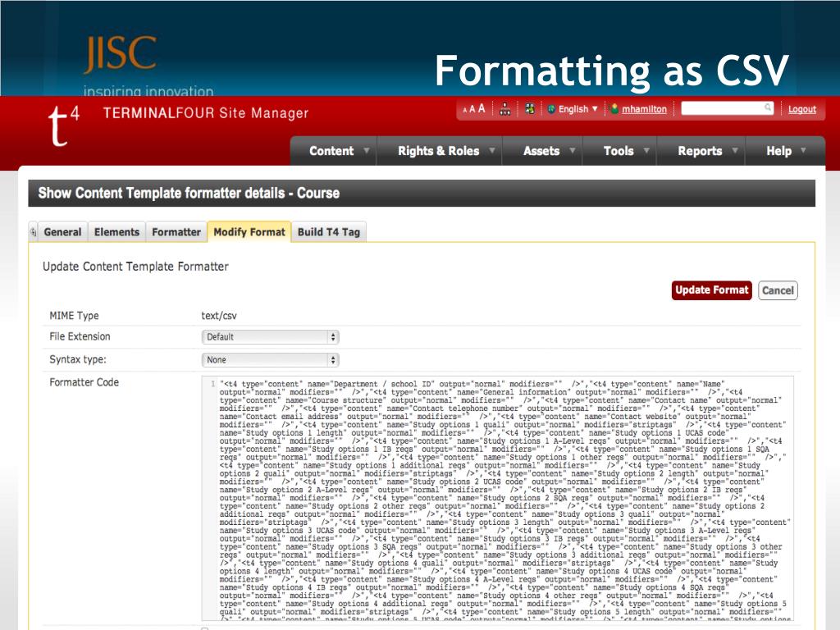Expand the Assets menu
Viewport: 840px width, 630px height.
543,151
